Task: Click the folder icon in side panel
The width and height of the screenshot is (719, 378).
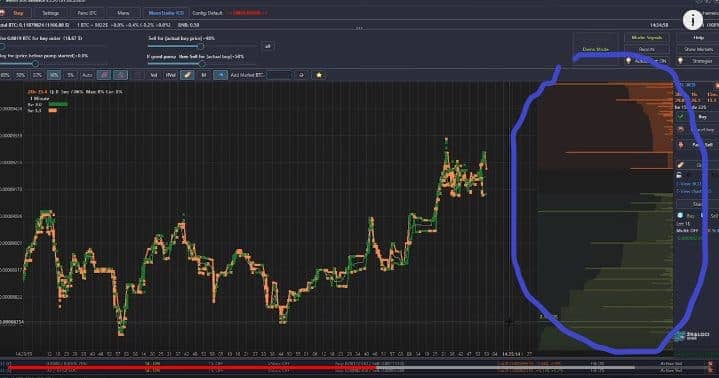Action: [x=680, y=175]
